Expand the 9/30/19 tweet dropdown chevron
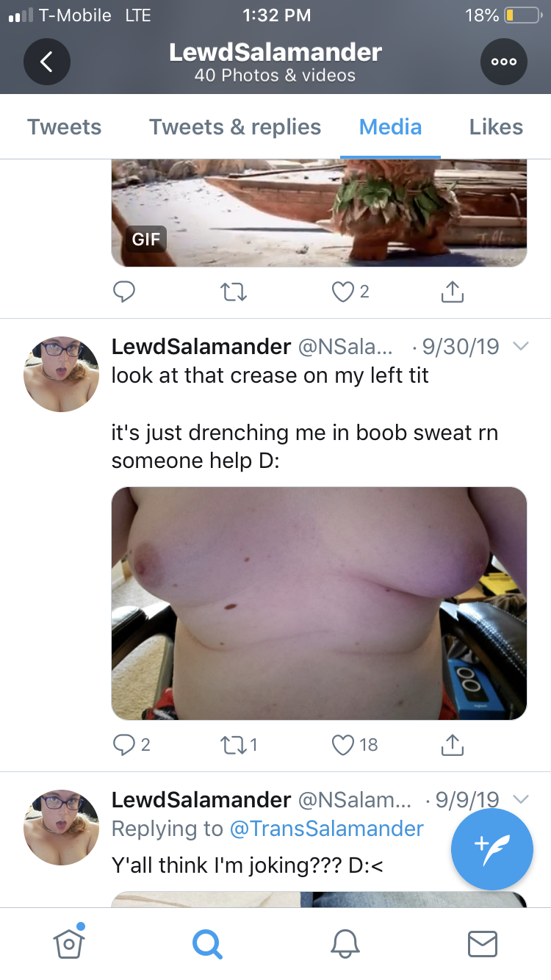This screenshot has height=980, width=551. tap(520, 346)
